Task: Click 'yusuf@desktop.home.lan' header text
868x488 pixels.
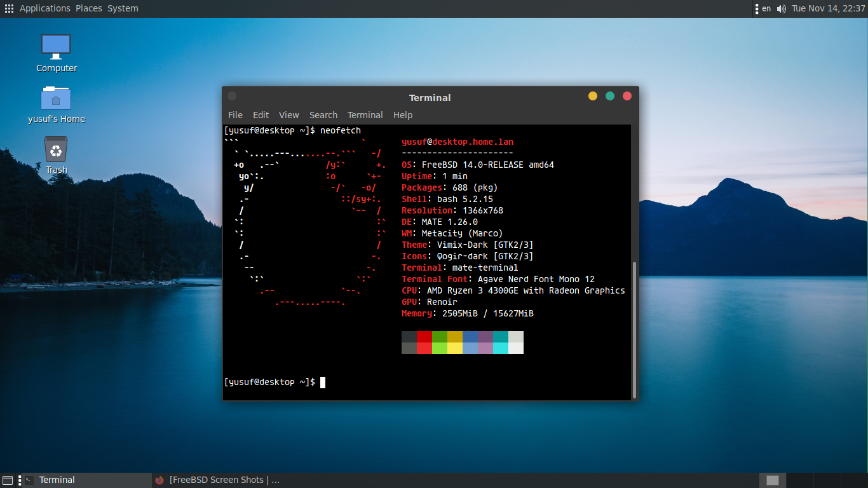Action: tap(458, 142)
